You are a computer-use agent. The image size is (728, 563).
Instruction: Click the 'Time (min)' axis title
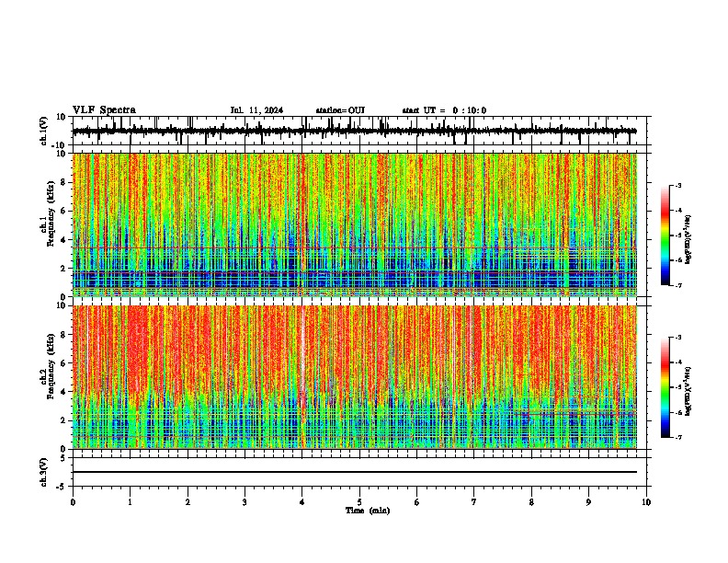coord(368,511)
